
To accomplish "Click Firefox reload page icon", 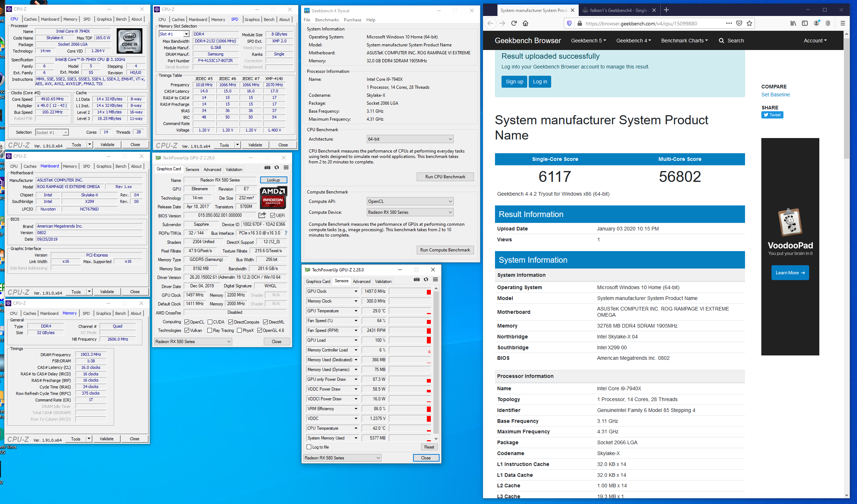I will click(514, 23).
